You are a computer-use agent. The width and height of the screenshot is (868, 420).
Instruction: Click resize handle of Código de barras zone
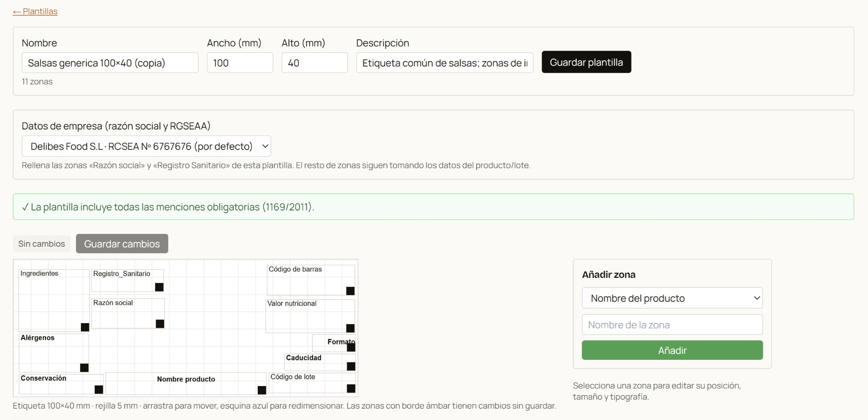[x=350, y=291]
